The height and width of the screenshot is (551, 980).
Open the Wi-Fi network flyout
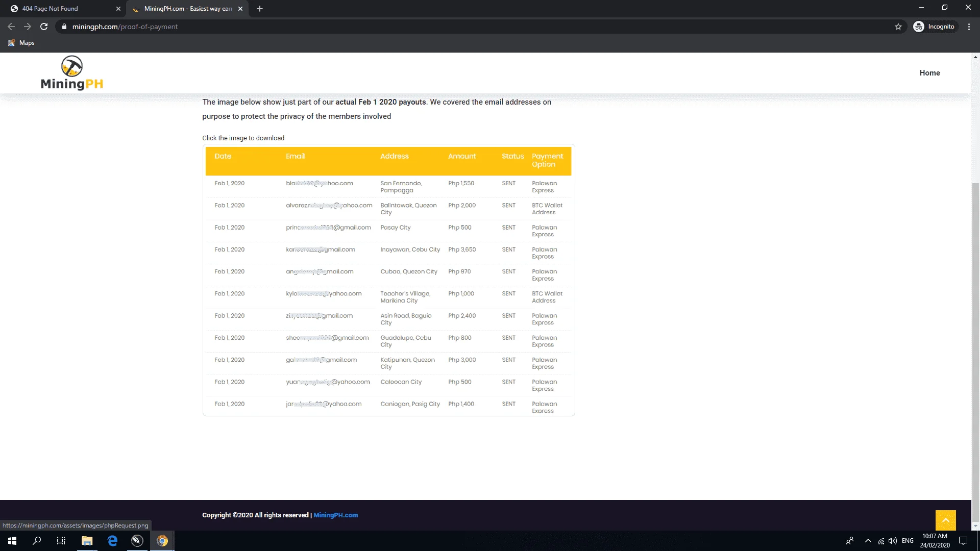coord(881,541)
